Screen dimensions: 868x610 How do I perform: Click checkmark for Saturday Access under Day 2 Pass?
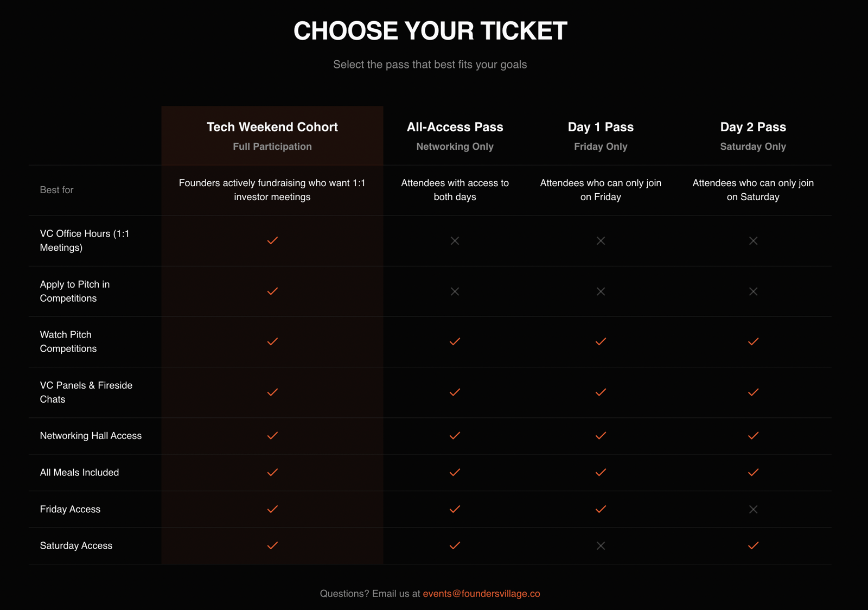click(753, 545)
